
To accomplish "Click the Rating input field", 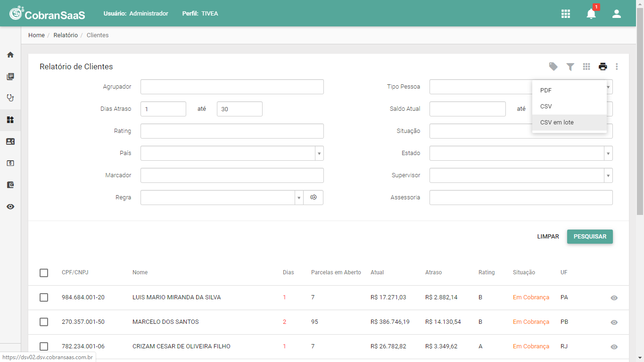I will [232, 131].
